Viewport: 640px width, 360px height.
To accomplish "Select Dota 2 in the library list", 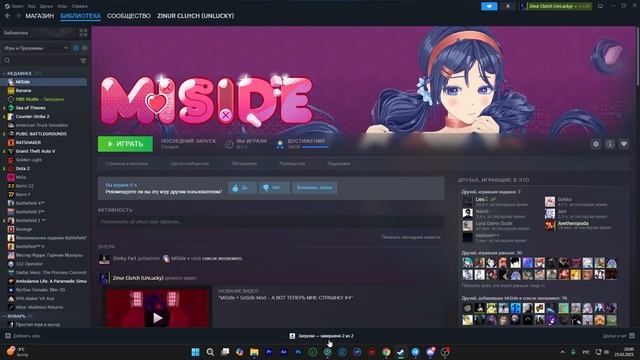I will pos(22,169).
